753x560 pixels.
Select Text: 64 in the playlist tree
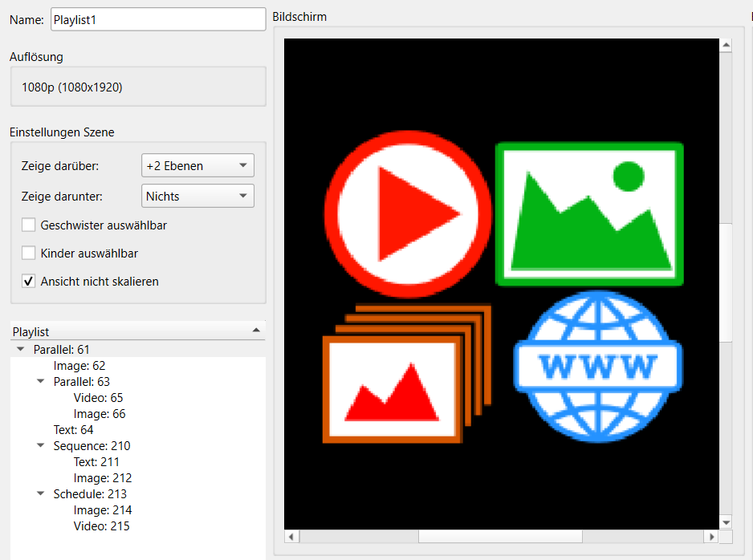tap(73, 430)
